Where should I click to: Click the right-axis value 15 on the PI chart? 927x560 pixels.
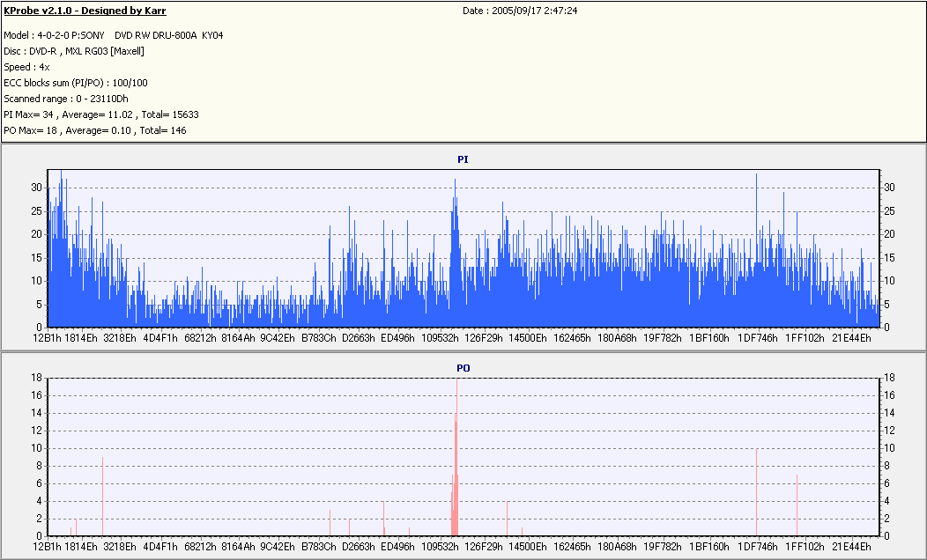point(889,258)
